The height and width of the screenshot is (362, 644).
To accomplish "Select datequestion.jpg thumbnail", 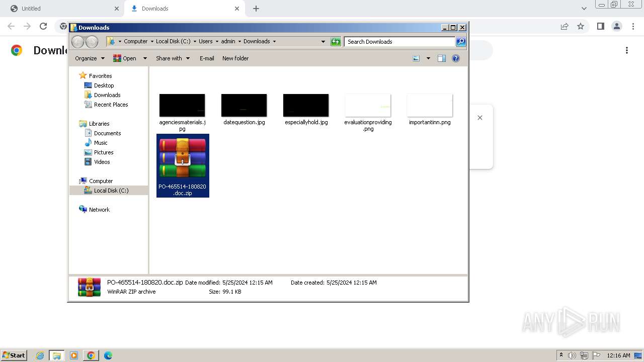I will [244, 106].
